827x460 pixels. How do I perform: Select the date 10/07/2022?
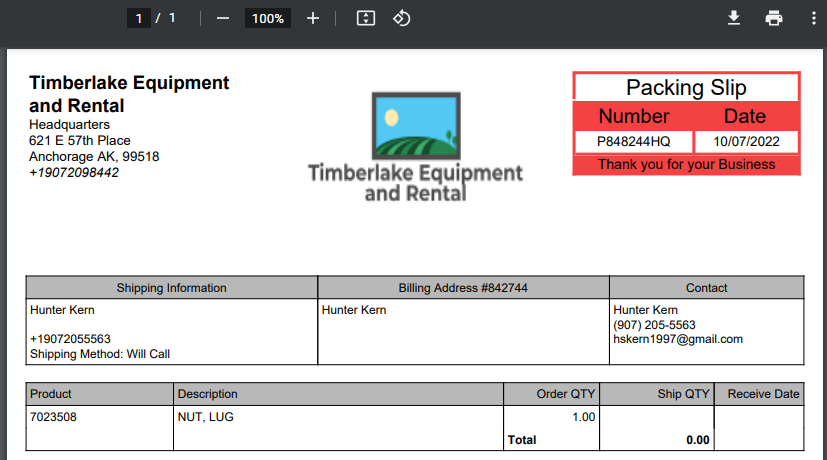point(746,141)
